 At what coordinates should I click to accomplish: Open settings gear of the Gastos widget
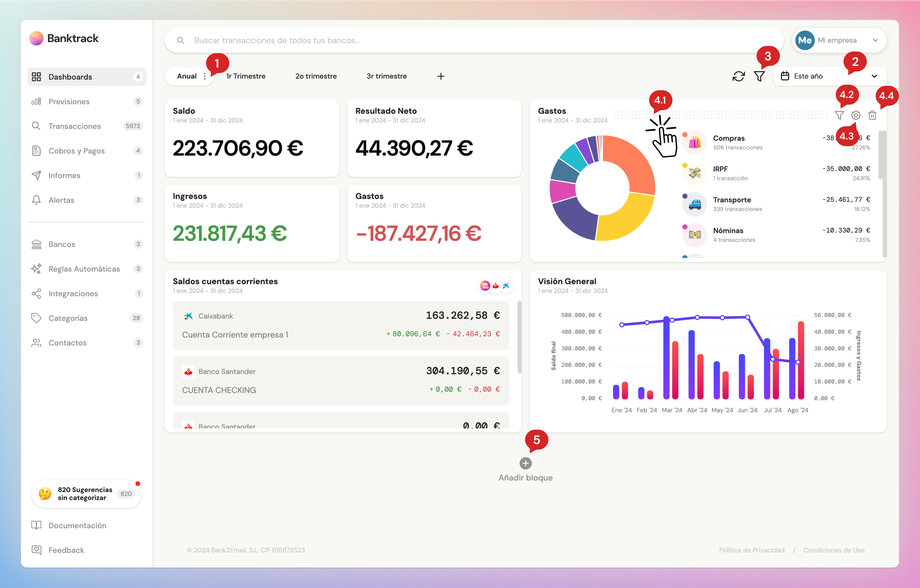855,115
